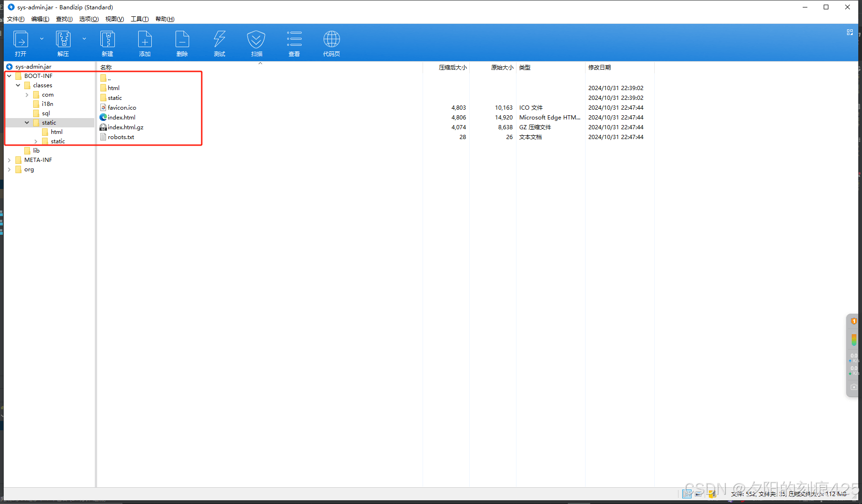This screenshot has width=862, height=504.
Task: Sort by the 压缩后大小 column header
Action: click(x=452, y=68)
